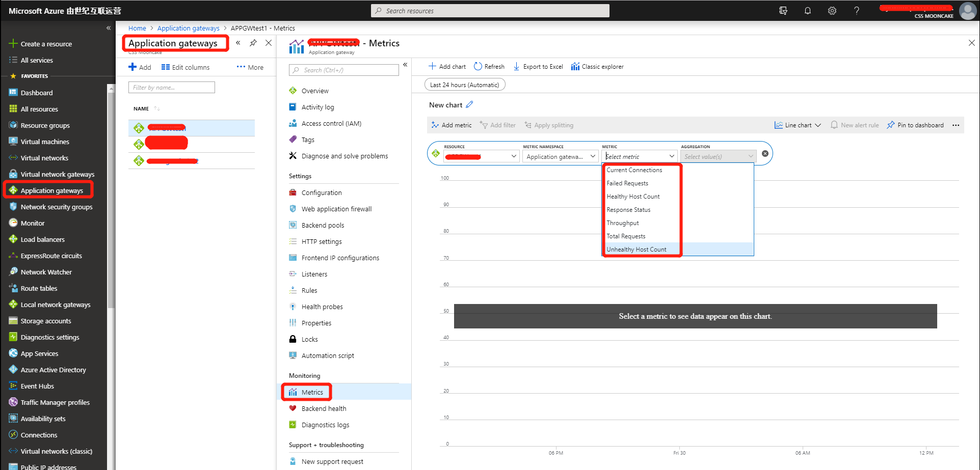Open the chart's more options ellipsis
Viewport: 980px width, 470px height.
click(956, 125)
